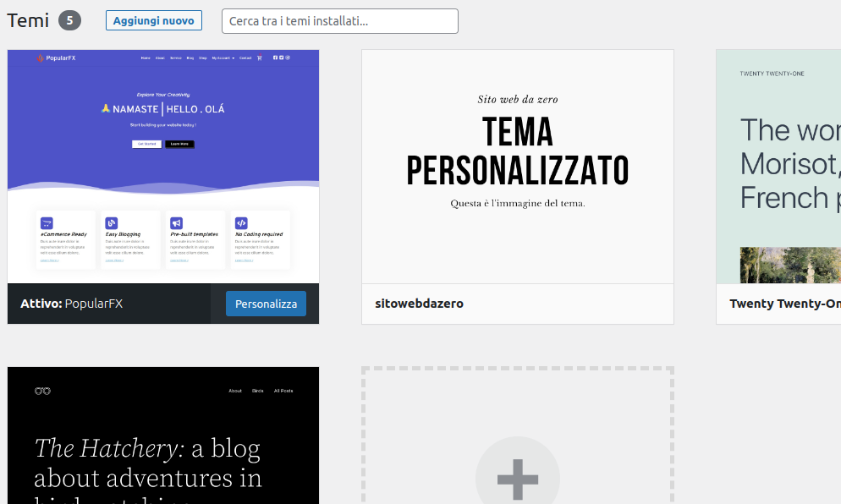Click the glasses logo in Hatchery preview

click(x=42, y=391)
